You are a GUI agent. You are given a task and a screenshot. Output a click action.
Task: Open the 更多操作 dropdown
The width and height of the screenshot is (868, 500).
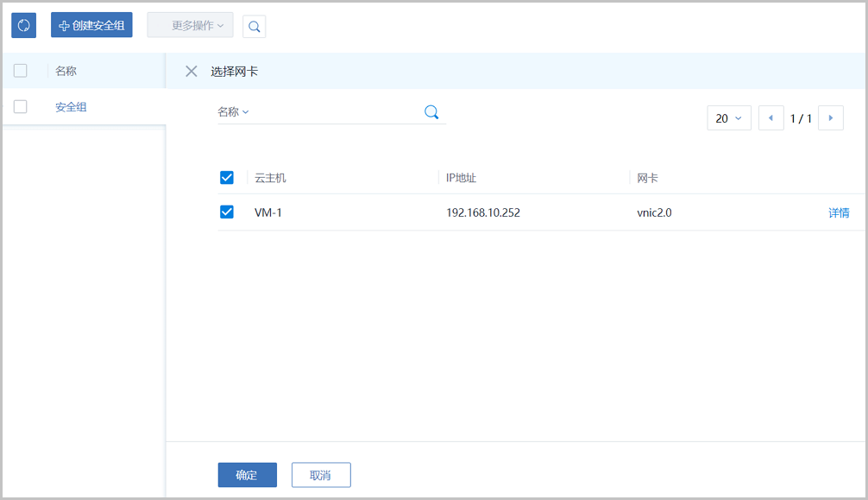(x=190, y=25)
